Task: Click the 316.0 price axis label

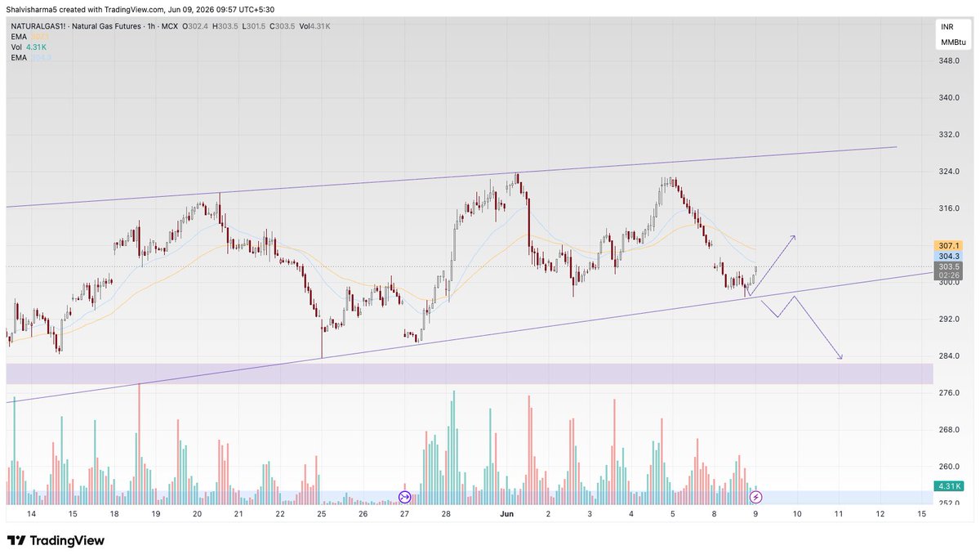Action: coord(949,208)
